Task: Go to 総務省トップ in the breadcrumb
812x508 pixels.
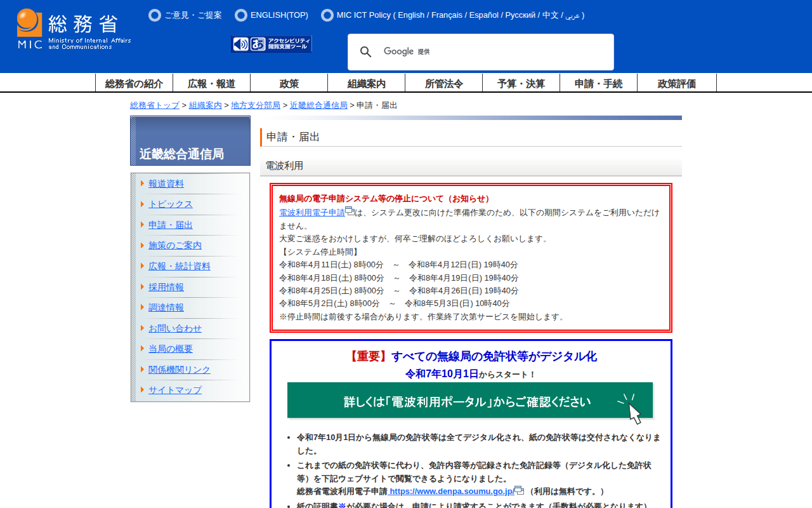Action: pos(155,105)
